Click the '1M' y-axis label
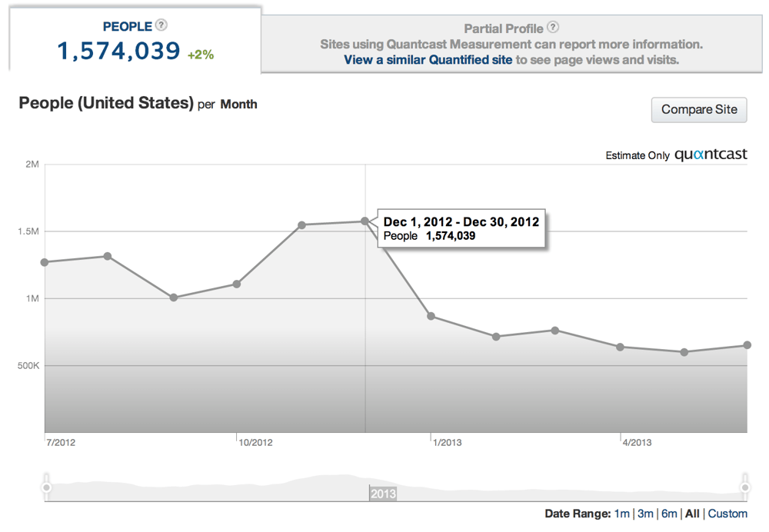This screenshot has height=532, width=769. tap(32, 298)
